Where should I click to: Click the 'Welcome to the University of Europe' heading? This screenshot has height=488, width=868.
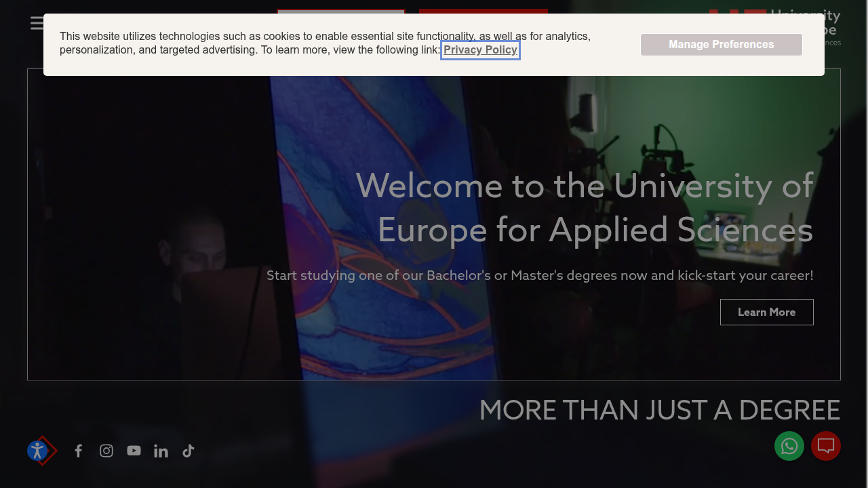[585, 207]
